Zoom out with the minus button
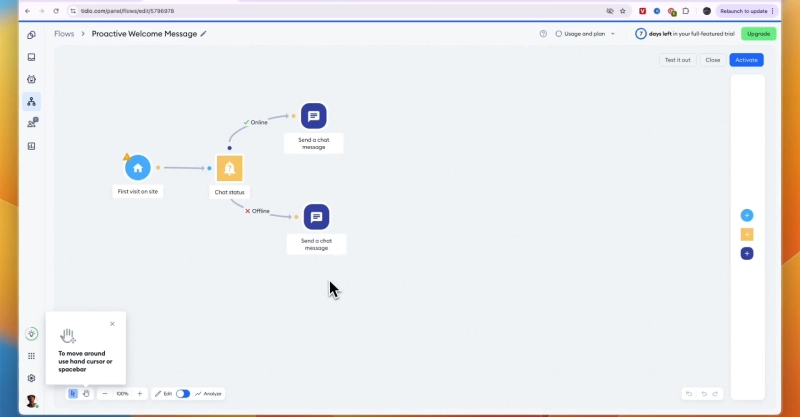This screenshot has width=800, height=417. (105, 394)
